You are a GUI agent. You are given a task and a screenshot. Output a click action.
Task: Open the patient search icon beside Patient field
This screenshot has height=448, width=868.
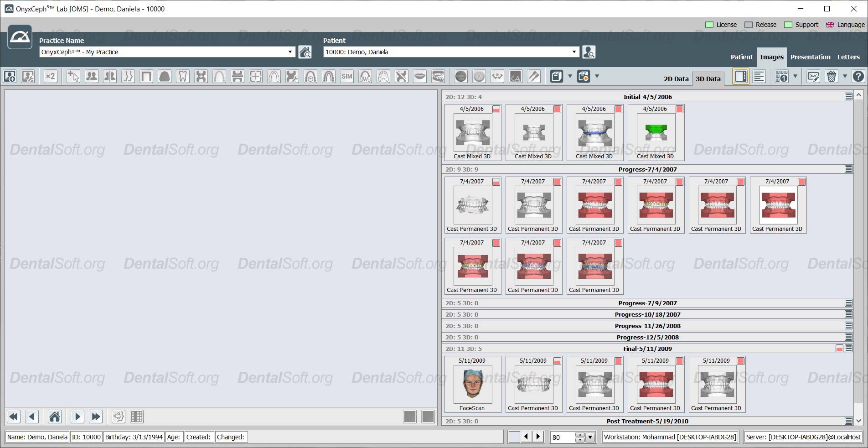pyautogui.click(x=589, y=52)
